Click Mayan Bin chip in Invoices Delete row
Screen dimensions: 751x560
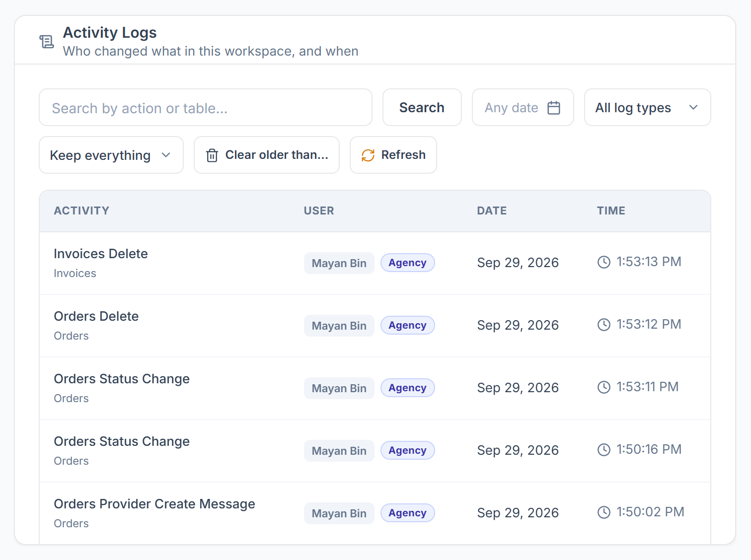pos(339,263)
